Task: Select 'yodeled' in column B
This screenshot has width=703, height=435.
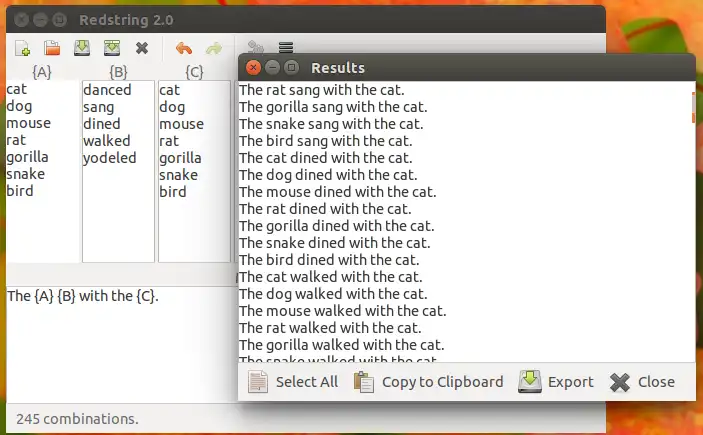Action: [109, 158]
